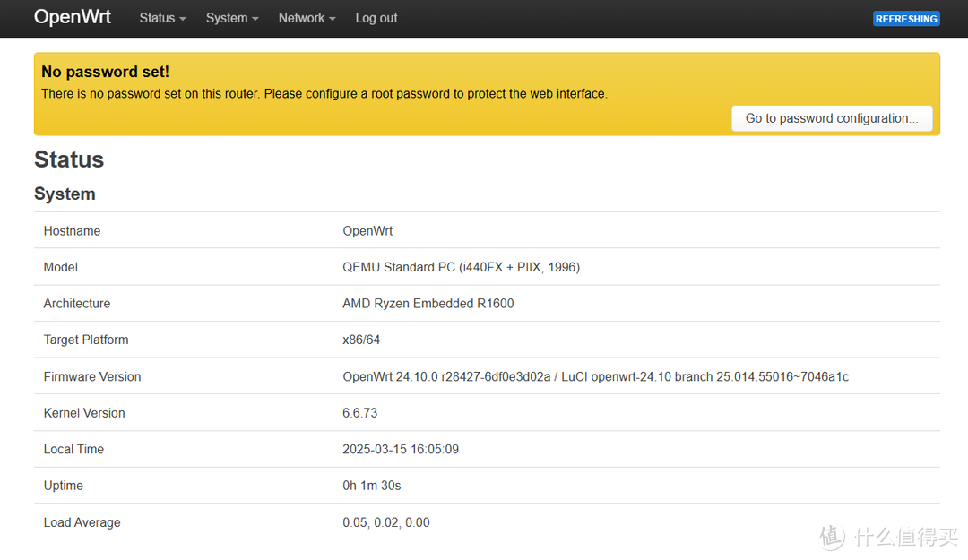
Task: Click the Uptime value 0h 1m 30s
Action: [372, 486]
